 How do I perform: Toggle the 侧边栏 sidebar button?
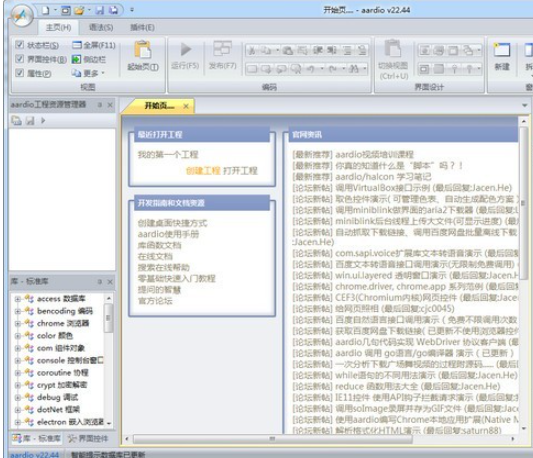pyautogui.click(x=89, y=60)
